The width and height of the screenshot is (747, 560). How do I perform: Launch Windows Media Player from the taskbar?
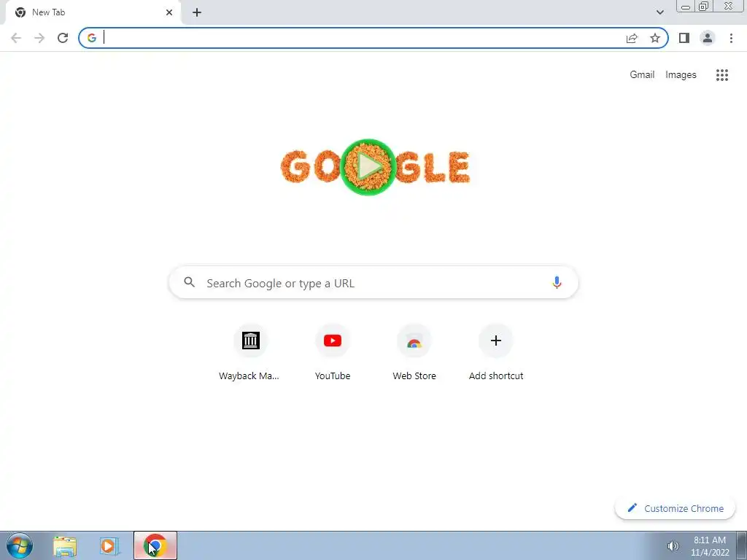click(x=109, y=546)
